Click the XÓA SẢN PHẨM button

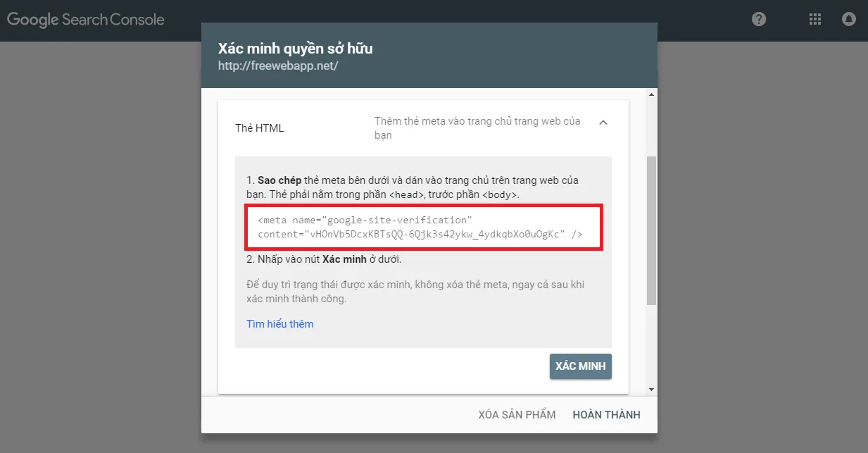point(517,415)
